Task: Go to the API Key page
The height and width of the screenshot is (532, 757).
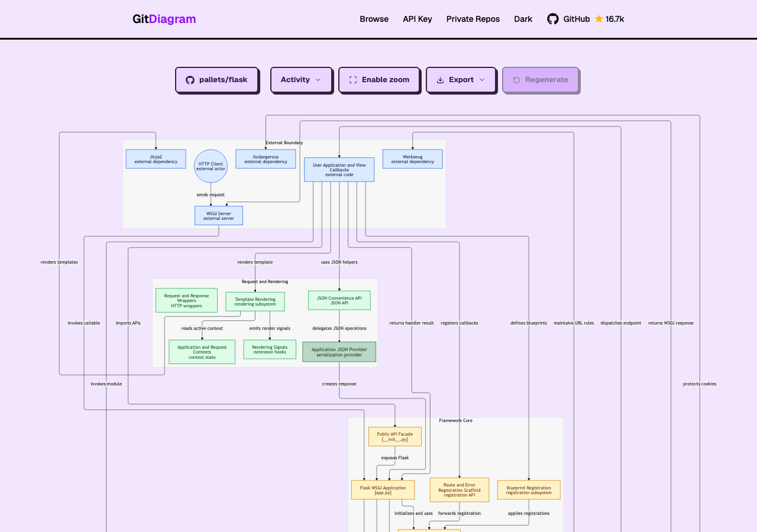Action: [418, 19]
